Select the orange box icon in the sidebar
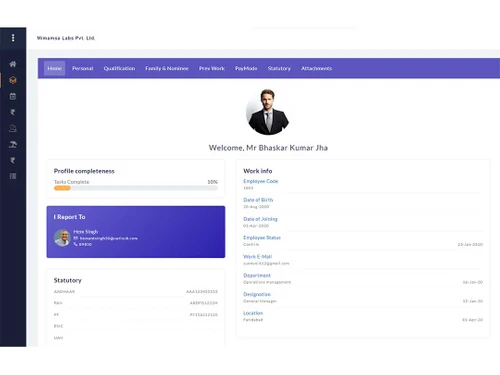The image size is (500, 375). (13, 80)
